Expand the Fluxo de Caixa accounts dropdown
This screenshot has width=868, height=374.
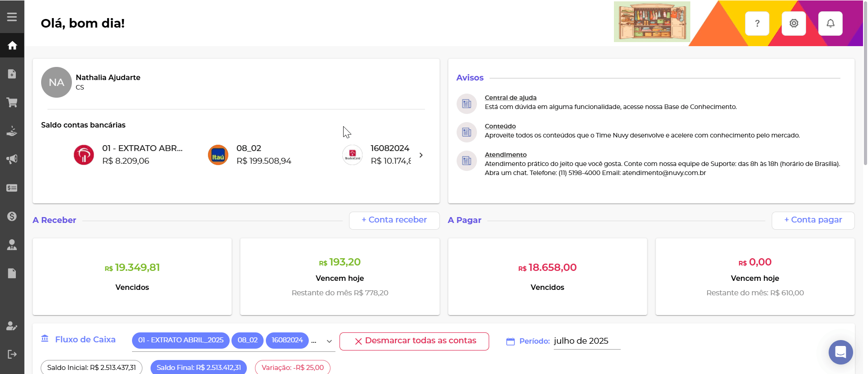click(x=329, y=341)
